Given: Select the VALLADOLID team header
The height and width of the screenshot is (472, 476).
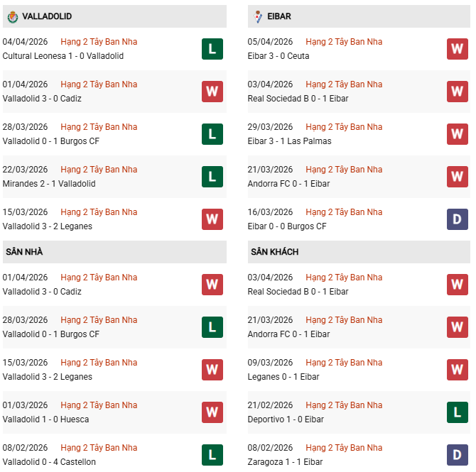Looking at the screenshot, I should coord(47,16).
